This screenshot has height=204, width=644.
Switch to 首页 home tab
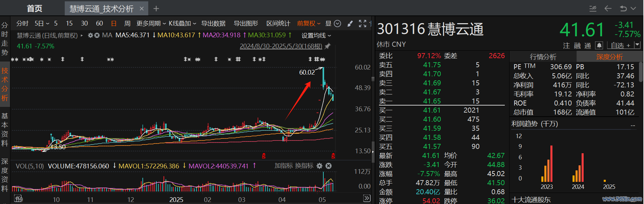(x=35, y=8)
